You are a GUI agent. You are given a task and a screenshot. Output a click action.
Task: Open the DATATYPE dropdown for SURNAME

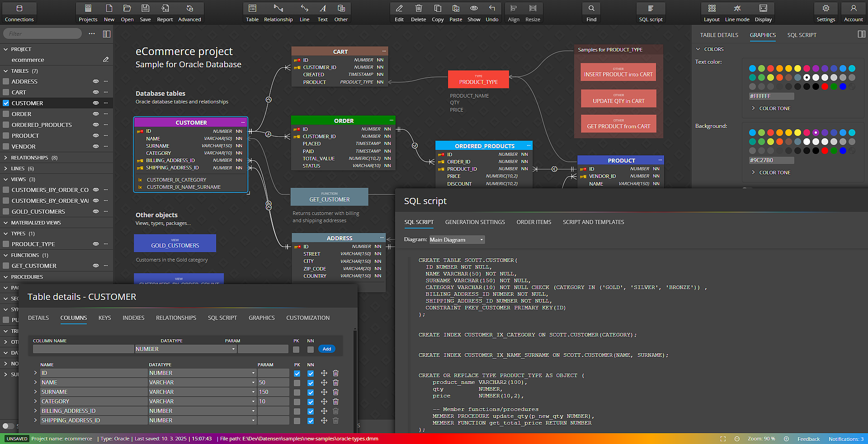pos(253,392)
